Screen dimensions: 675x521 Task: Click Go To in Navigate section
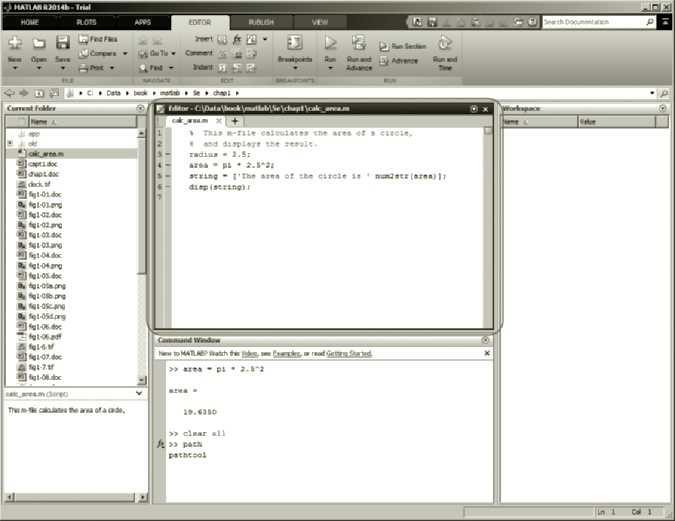tap(154, 53)
